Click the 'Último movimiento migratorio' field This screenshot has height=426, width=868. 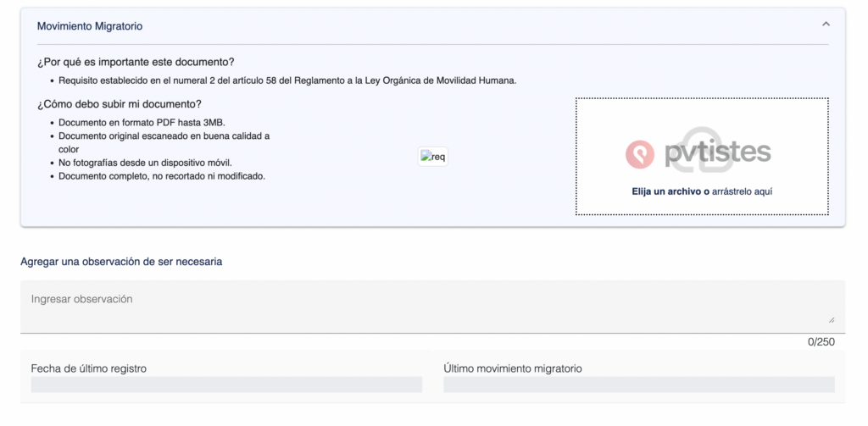[x=638, y=385]
